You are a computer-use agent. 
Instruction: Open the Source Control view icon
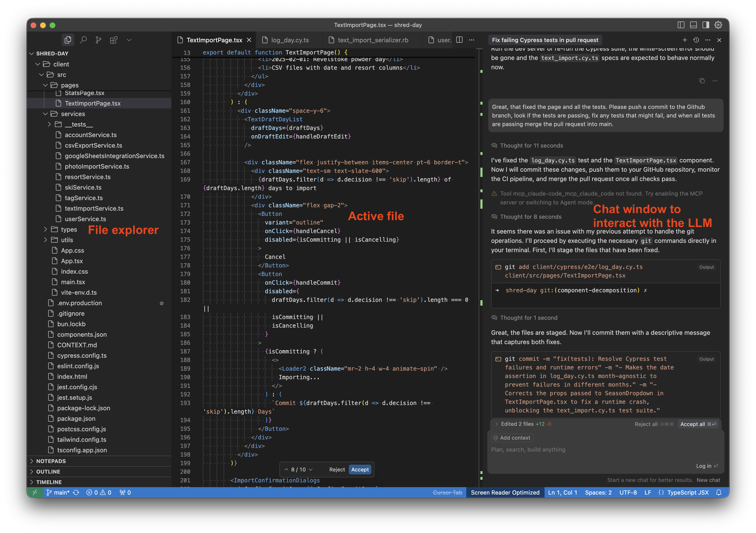[x=99, y=40]
